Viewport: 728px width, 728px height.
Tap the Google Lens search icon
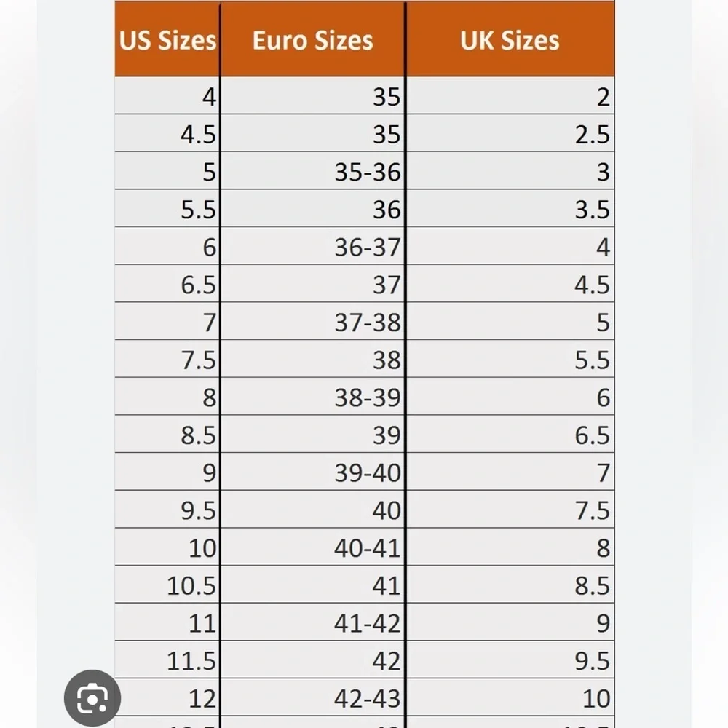pyautogui.click(x=92, y=698)
